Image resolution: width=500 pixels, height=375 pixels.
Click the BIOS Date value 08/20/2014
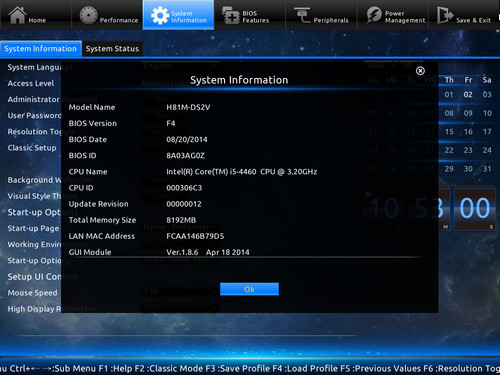tap(187, 139)
